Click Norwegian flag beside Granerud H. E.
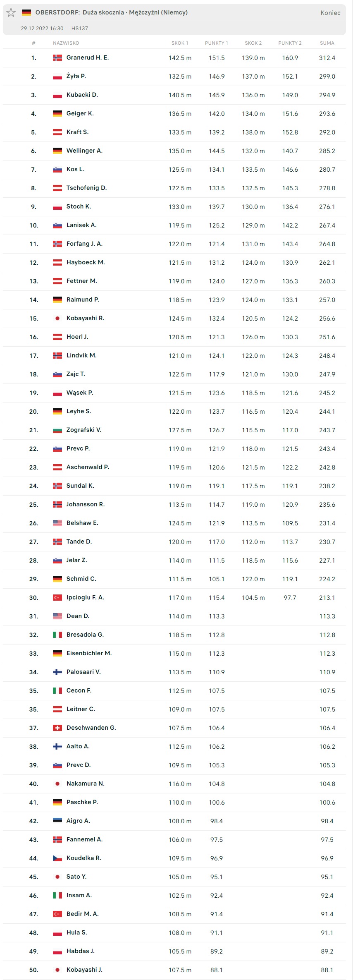Screen dimensions: 353x980 tap(57, 58)
